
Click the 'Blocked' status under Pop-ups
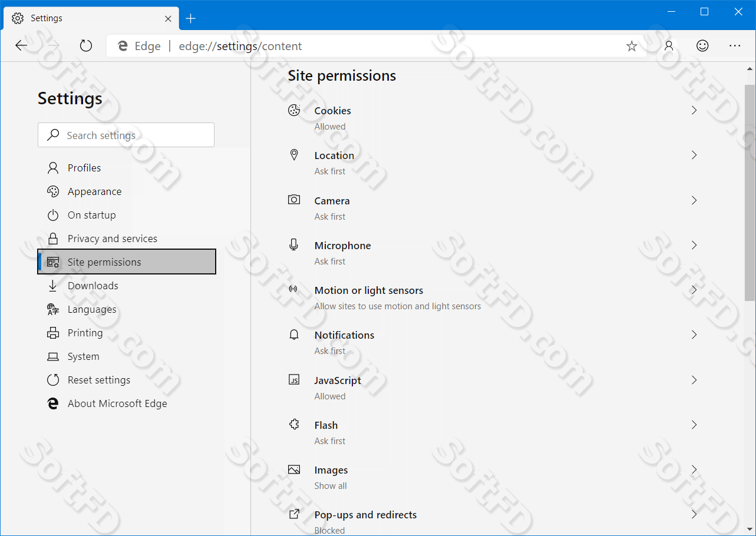click(329, 530)
